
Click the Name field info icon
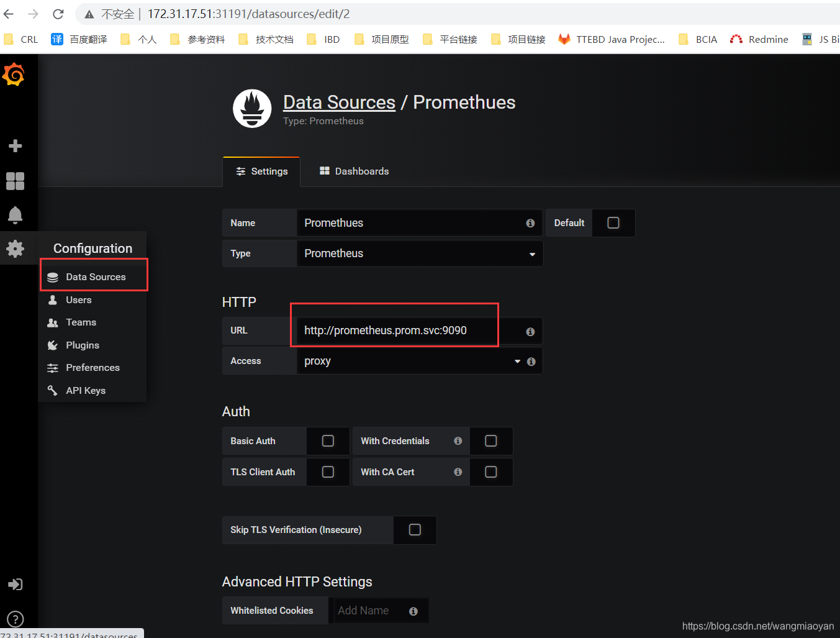tap(530, 223)
